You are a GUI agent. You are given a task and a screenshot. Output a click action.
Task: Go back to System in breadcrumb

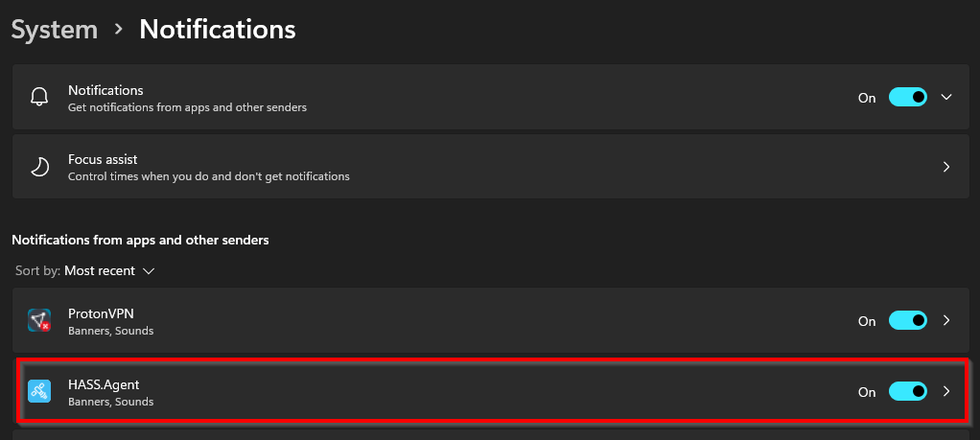[55, 30]
